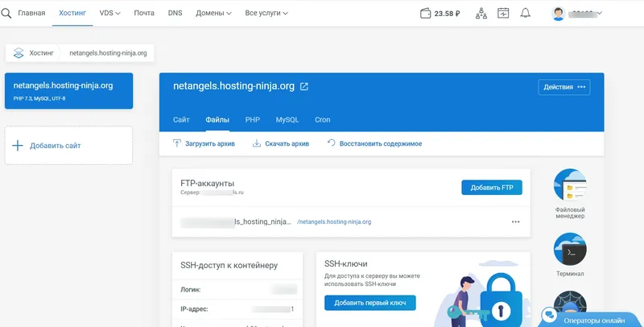Open /netangels.hosting-ninja.org FTP path link
Viewport: 644px width, 327px height.
click(334, 221)
